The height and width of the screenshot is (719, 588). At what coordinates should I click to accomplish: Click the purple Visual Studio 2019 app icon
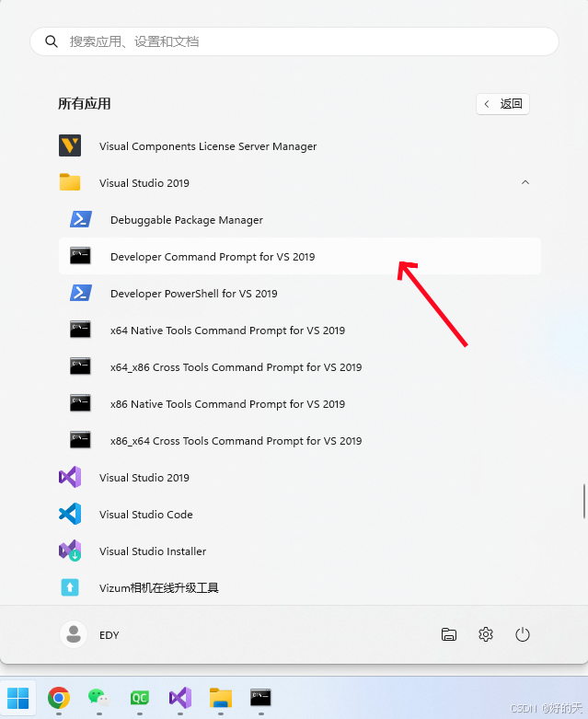point(70,477)
